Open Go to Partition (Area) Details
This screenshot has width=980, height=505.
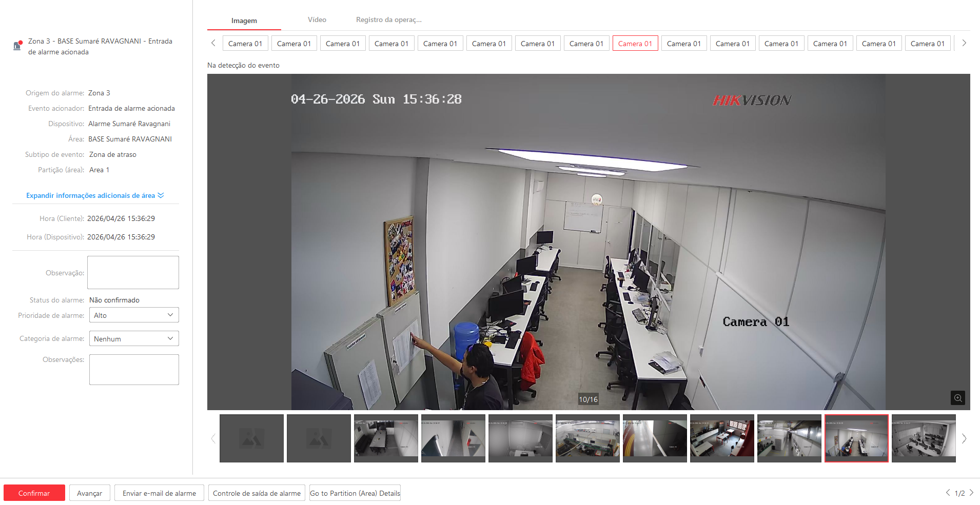355,493
